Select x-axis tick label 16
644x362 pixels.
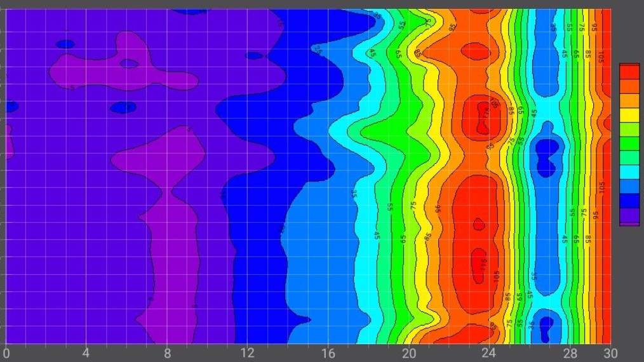point(328,353)
